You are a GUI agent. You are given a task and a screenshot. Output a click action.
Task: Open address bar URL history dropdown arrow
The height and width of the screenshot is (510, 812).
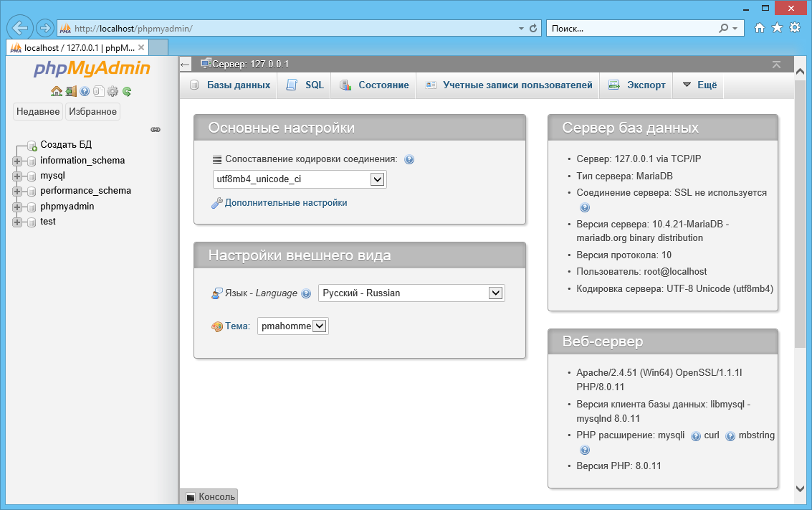(521, 29)
